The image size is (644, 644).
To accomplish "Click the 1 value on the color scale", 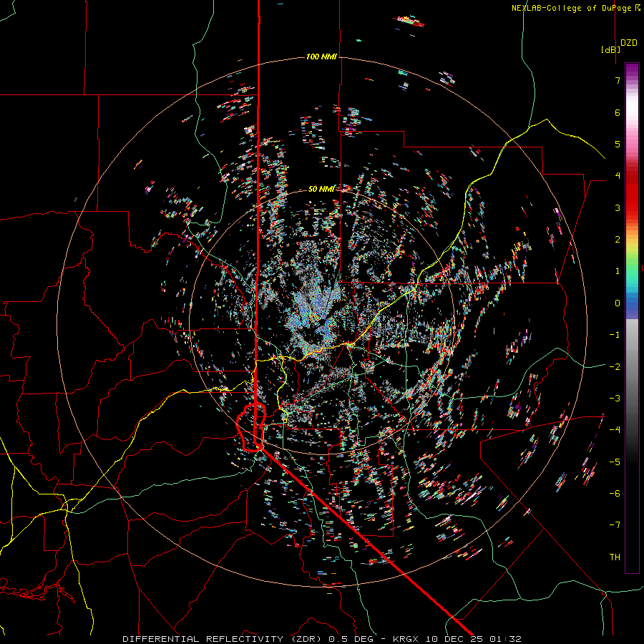I will (x=618, y=271).
